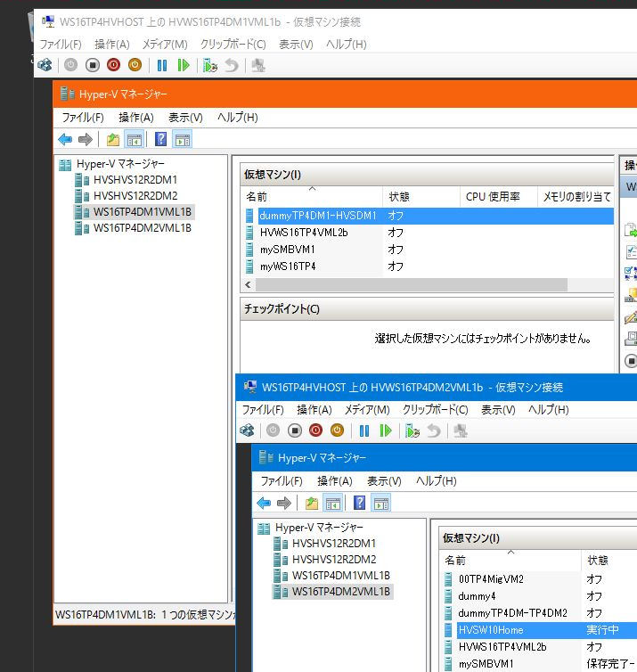Click Up folder icon in orange Hyper-V Manager
The width and height of the screenshot is (637, 672).
(112, 139)
